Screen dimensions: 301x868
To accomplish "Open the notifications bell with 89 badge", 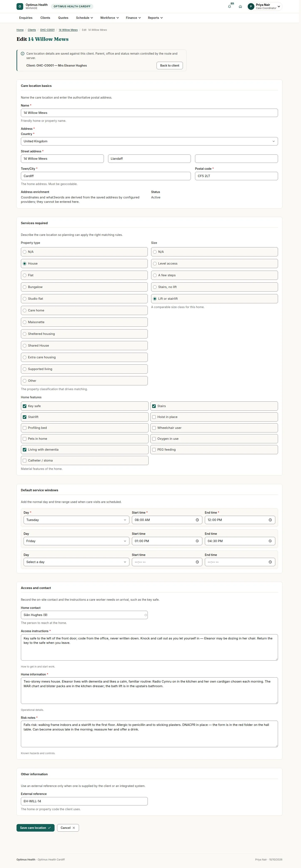I will (x=230, y=6).
